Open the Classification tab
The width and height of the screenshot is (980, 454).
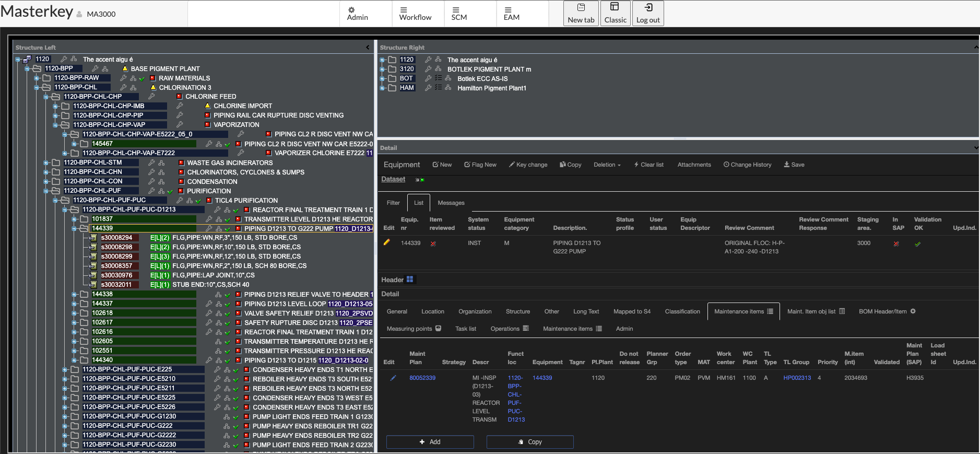682,311
